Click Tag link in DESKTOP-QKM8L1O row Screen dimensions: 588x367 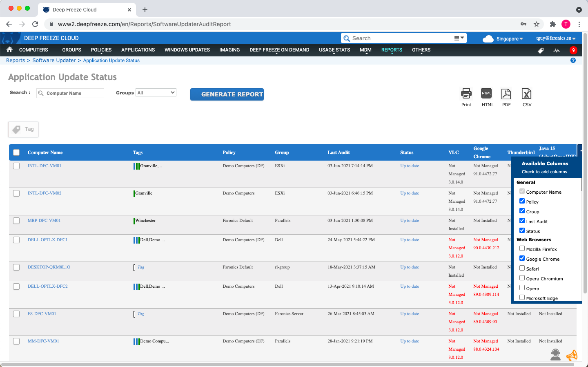141,267
